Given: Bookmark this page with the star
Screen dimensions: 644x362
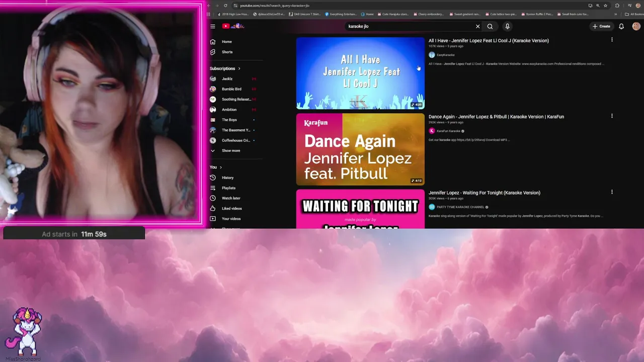Looking at the screenshot, I should [605, 6].
